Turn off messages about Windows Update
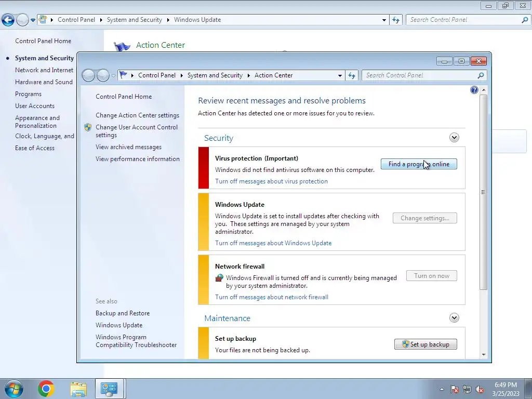This screenshot has height=399, width=532. 273,243
